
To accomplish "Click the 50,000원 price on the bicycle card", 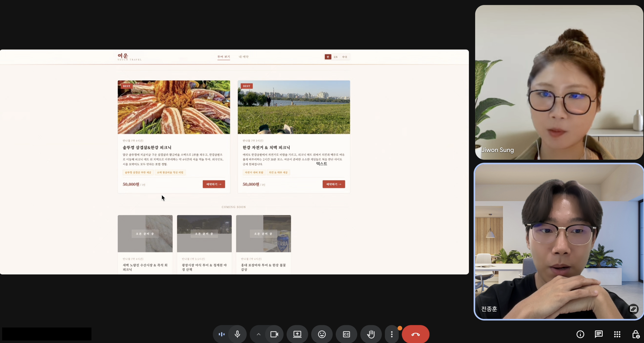I will (x=251, y=184).
